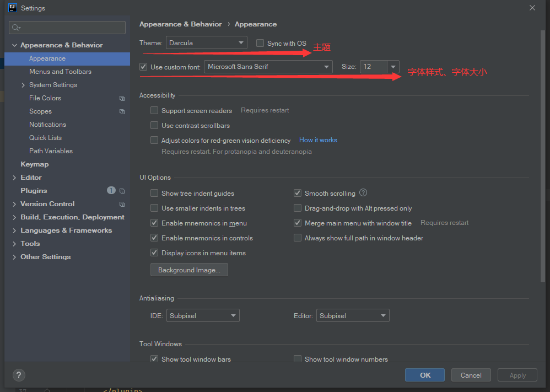The height and width of the screenshot is (392, 550).
Task: Toggle Enable mnemonics in controls
Action: (154, 238)
